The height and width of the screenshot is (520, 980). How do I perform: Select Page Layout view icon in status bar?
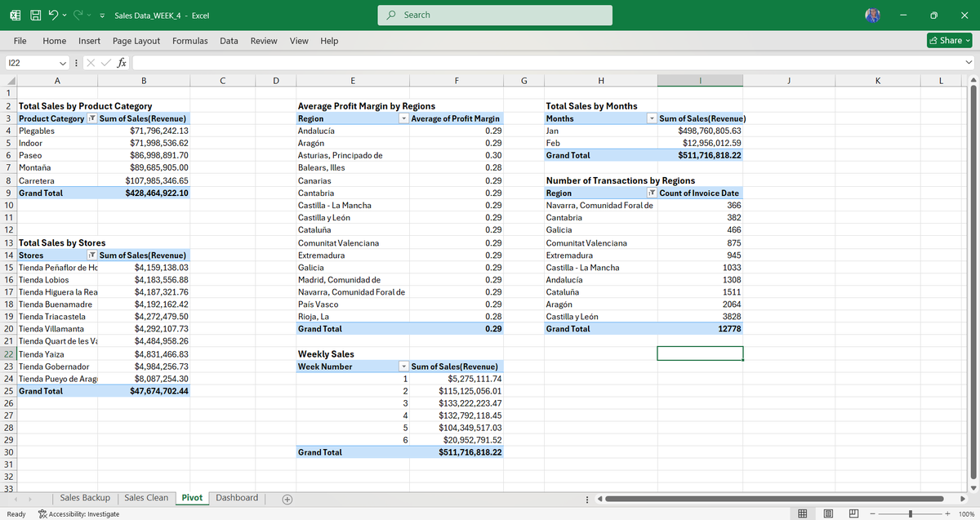tap(828, 512)
